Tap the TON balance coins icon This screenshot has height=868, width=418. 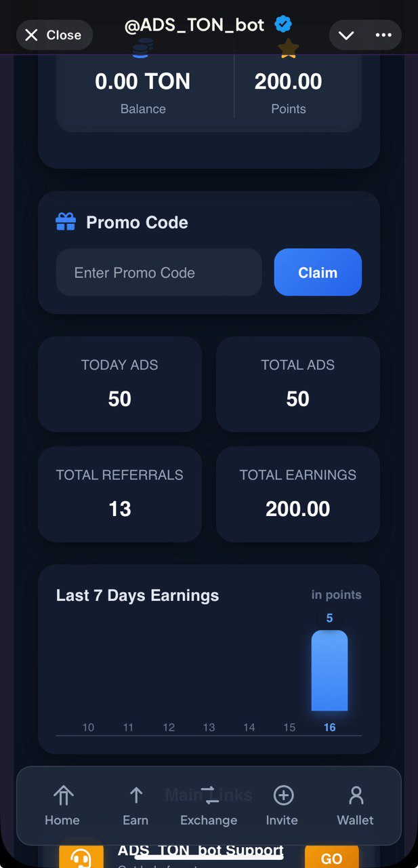(x=143, y=48)
